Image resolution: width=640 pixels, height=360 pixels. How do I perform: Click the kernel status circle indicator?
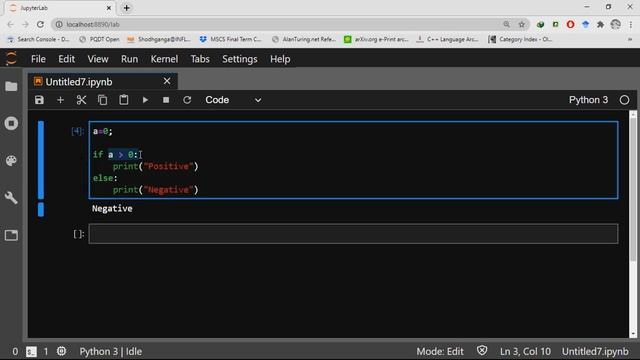tap(624, 100)
